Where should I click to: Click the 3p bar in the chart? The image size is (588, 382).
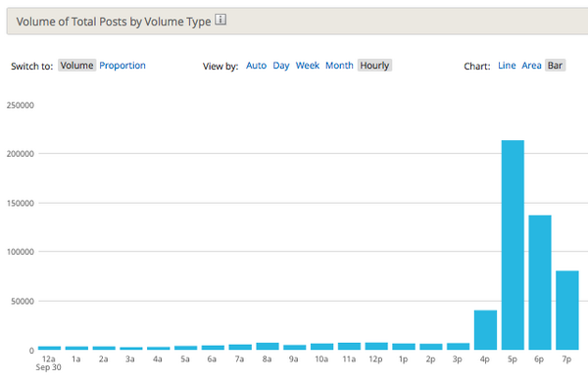click(459, 347)
